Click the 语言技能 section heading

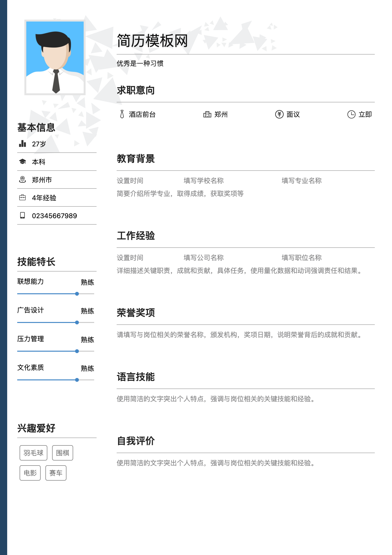coord(136,377)
